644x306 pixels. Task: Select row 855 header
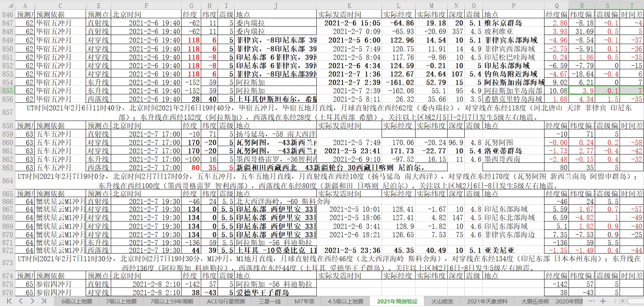click(x=8, y=91)
